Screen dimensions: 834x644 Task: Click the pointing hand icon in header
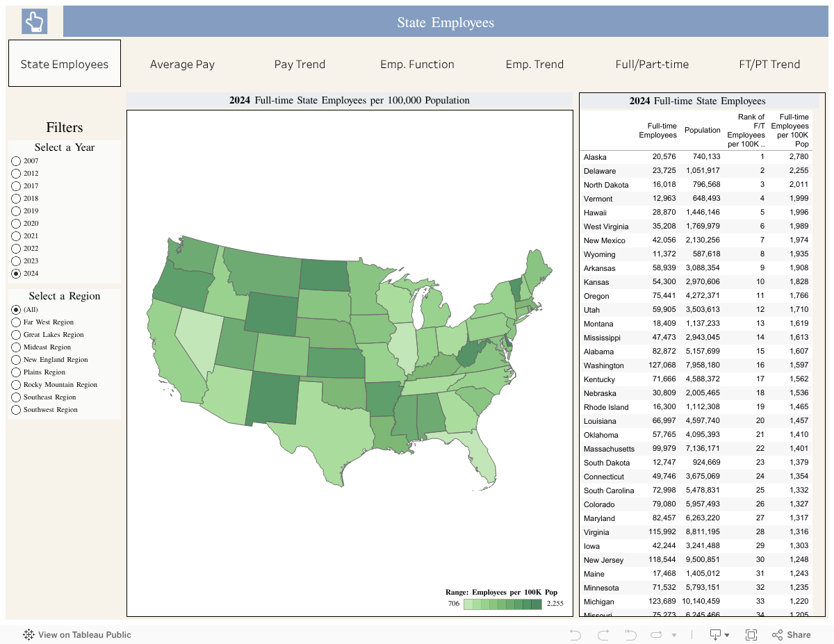(x=33, y=22)
